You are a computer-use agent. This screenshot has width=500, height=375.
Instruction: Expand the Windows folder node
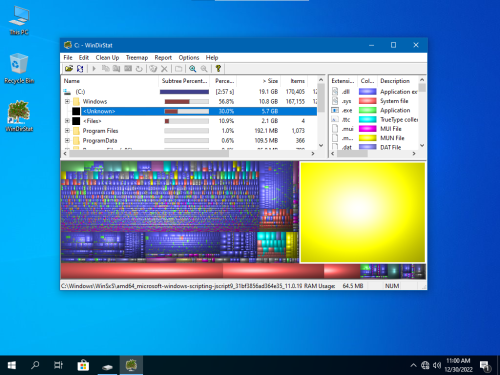pyautogui.click(x=67, y=101)
